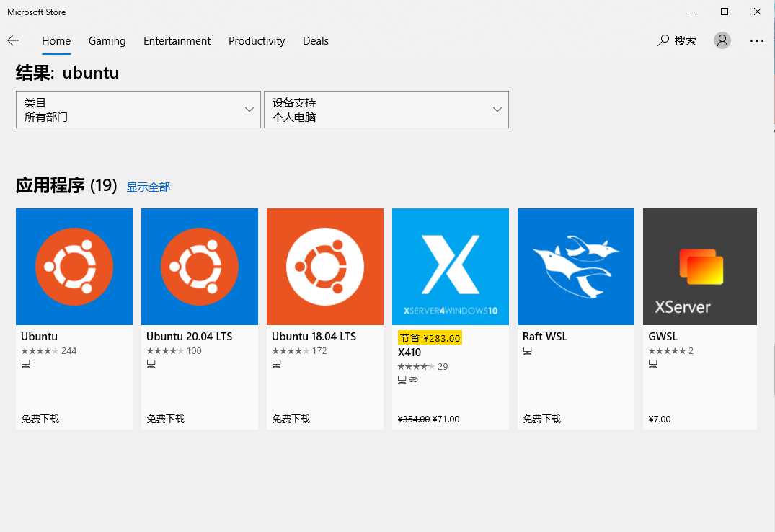775x532 pixels.
Task: Open the Ubuntu 18.04 LTS tile image
Action: pos(325,267)
